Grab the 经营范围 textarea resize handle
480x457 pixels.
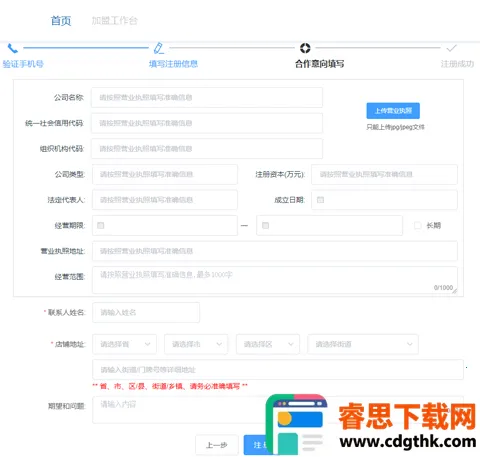click(455, 291)
